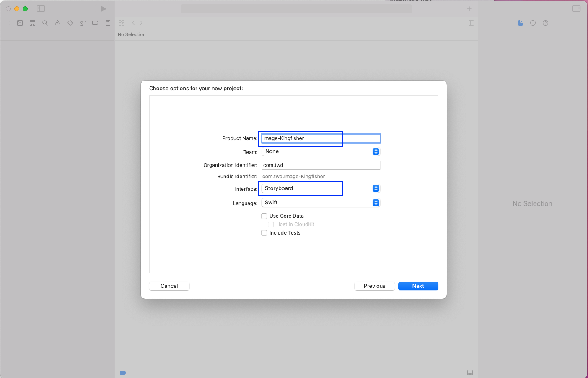
Task: Open the Team dropdown showing None
Action: [x=321, y=151]
